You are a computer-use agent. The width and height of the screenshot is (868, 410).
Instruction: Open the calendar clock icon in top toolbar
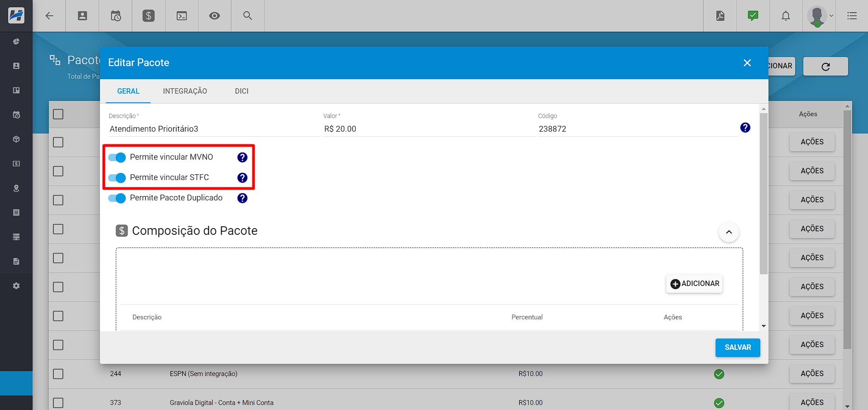[116, 16]
